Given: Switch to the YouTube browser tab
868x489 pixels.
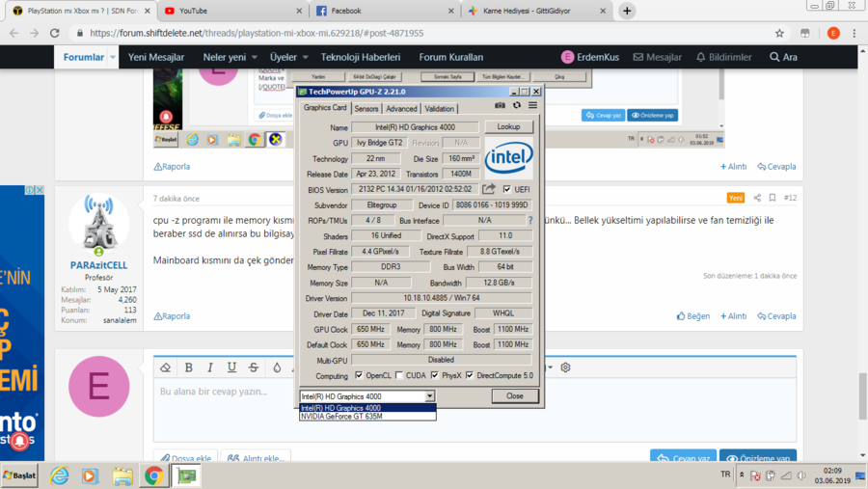Looking at the screenshot, I should point(233,11).
